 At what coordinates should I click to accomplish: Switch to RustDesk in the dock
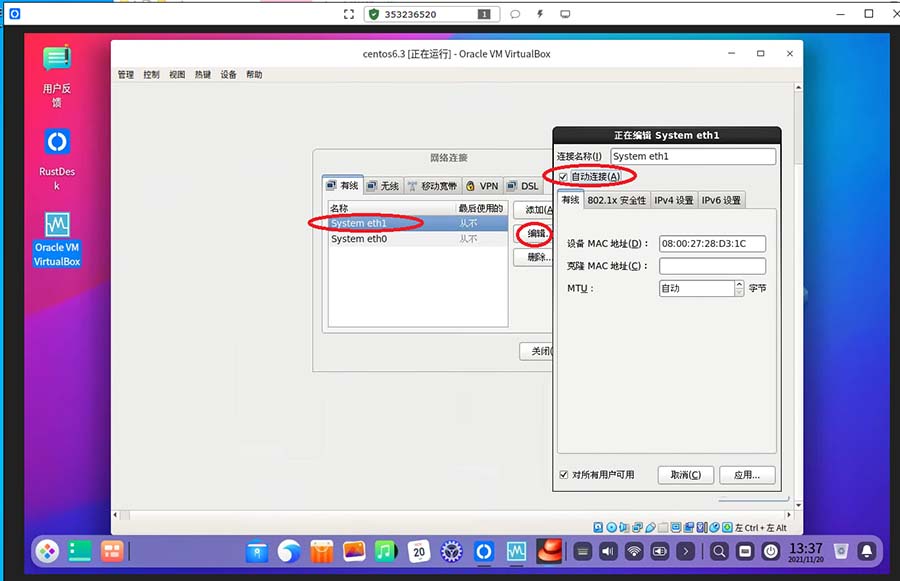[484, 552]
